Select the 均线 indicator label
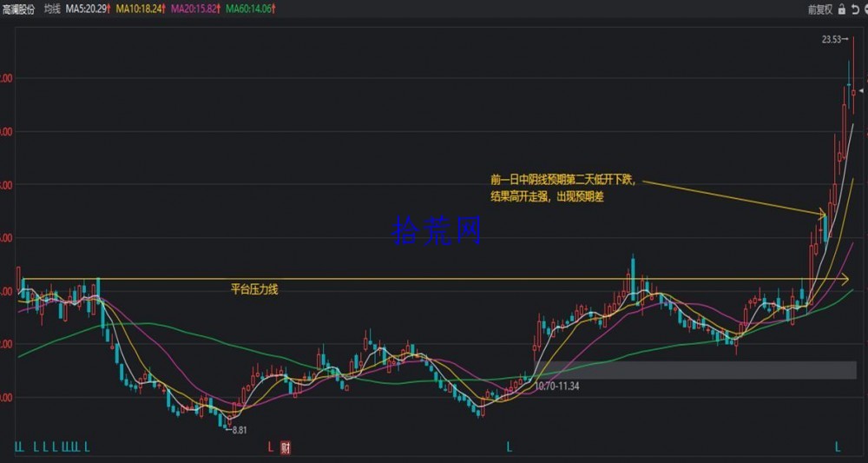 [52, 9]
